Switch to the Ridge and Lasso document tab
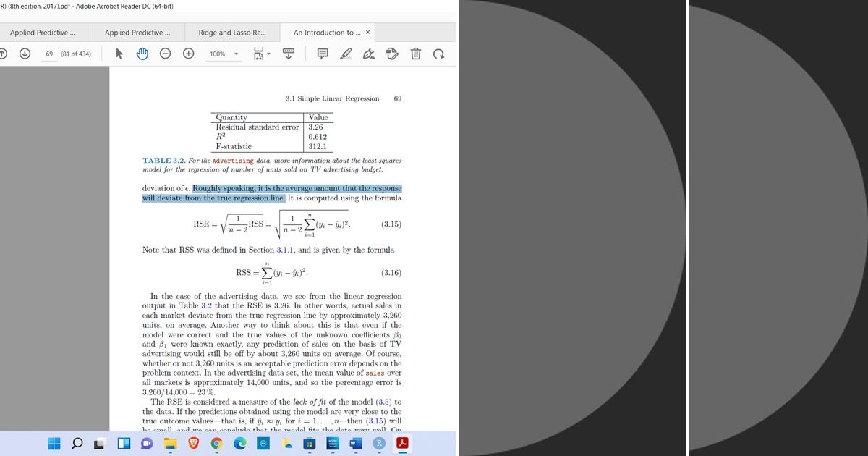The height and width of the screenshot is (456, 868). tap(230, 32)
